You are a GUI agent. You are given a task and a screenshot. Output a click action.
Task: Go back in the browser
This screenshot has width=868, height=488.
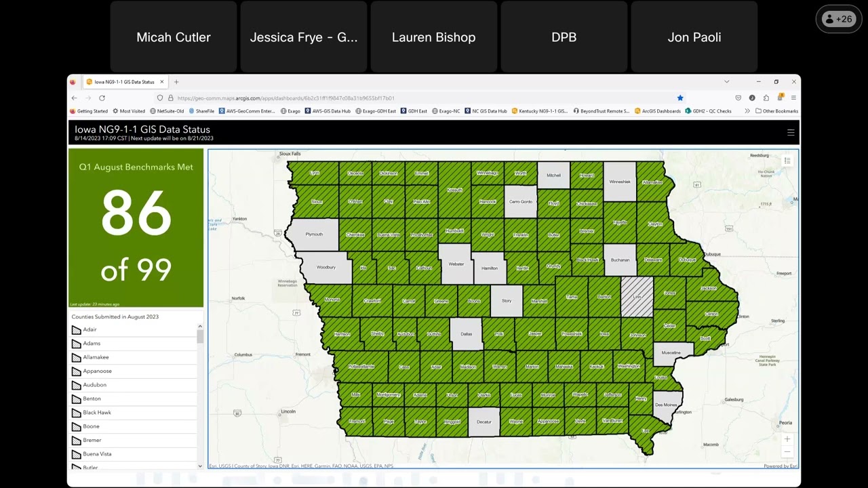(74, 98)
